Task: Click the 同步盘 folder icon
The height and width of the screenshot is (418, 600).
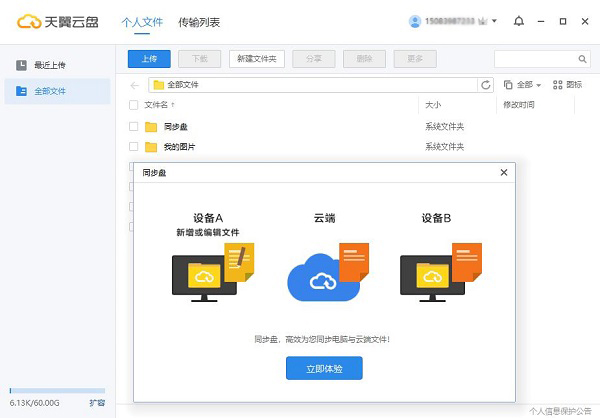Action: pyautogui.click(x=151, y=127)
